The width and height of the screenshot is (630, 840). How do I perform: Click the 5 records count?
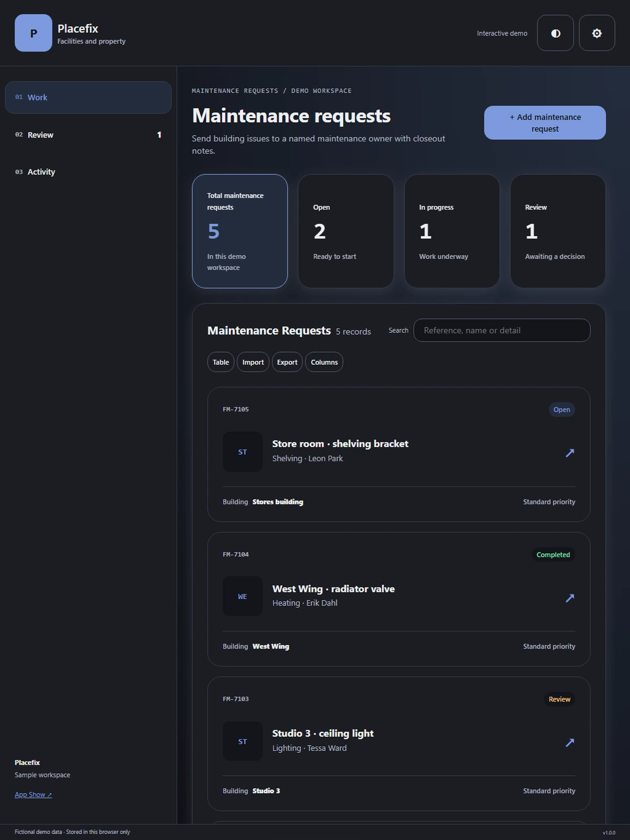[x=353, y=332]
